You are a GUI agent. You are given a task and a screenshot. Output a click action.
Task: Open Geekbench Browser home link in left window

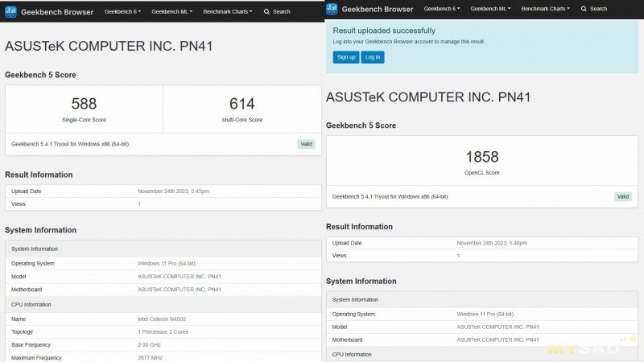57,12
